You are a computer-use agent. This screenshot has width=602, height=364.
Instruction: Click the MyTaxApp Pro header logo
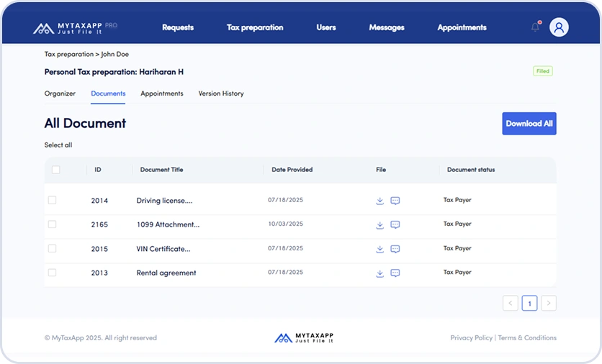coord(75,28)
